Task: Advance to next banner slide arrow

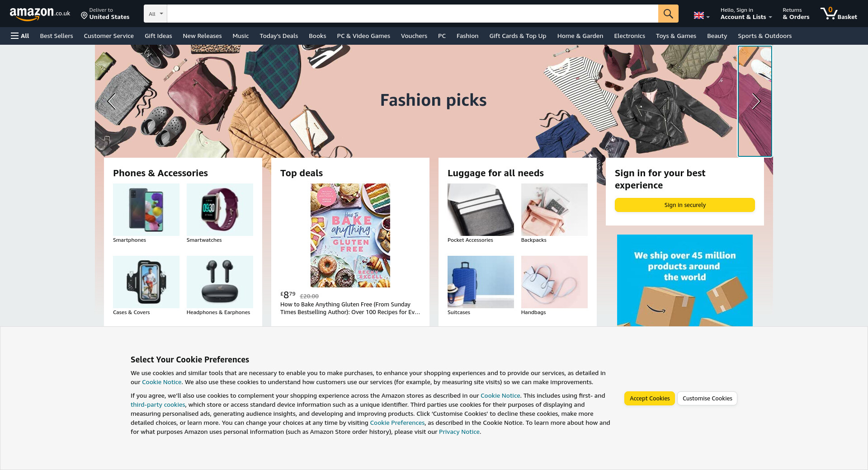Action: 755,101
